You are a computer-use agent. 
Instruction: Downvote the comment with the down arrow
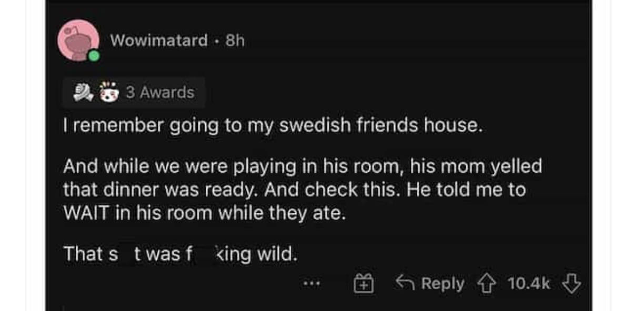[571, 284]
